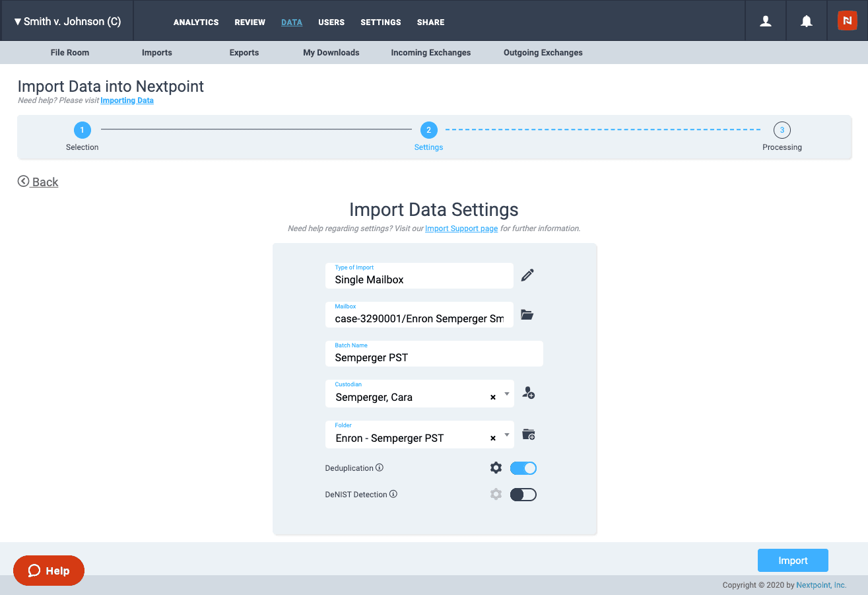868x595 pixels.
Task: Click the Deduplication info icon
Action: click(x=380, y=468)
